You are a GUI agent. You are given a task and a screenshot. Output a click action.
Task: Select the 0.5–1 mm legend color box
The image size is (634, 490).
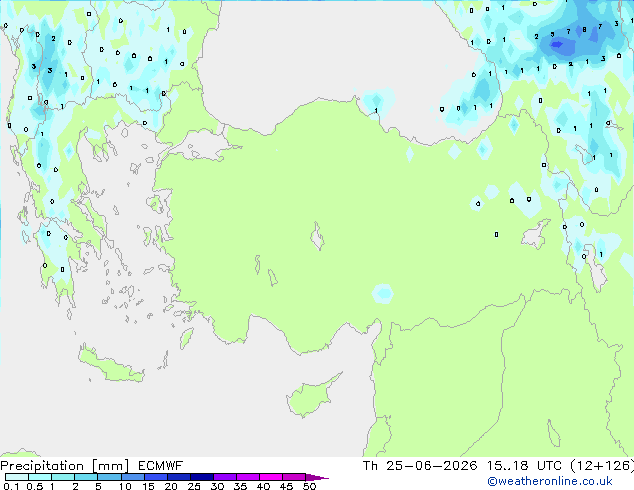(x=40, y=477)
